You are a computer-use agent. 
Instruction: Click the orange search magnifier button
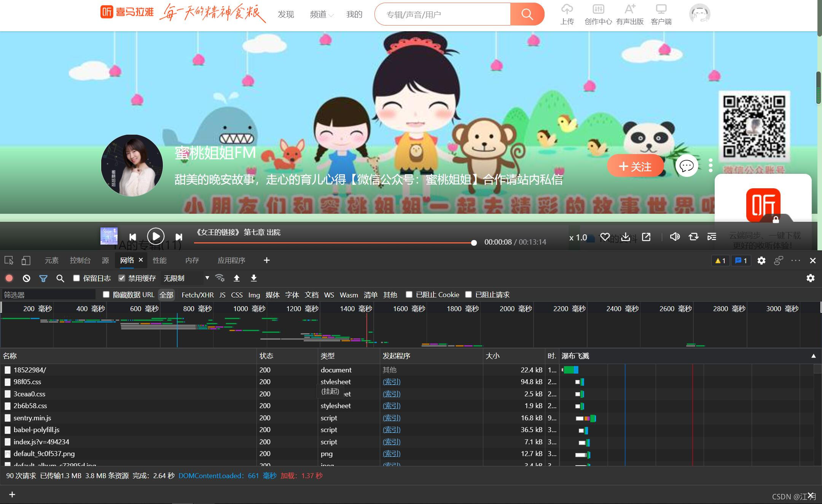(527, 14)
